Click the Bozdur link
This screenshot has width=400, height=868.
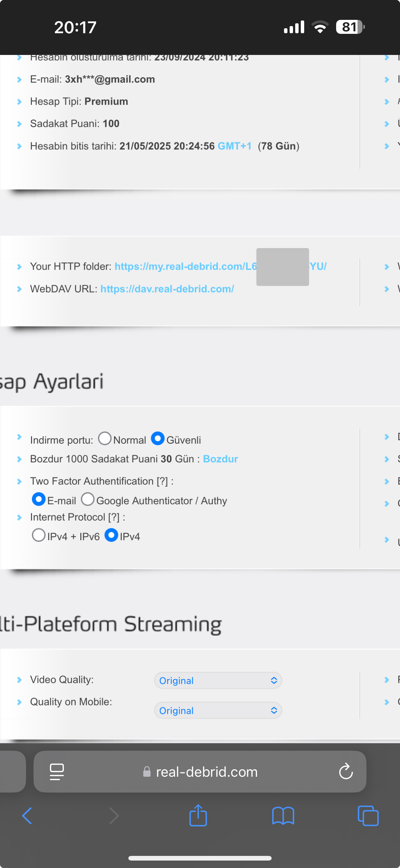click(x=220, y=459)
